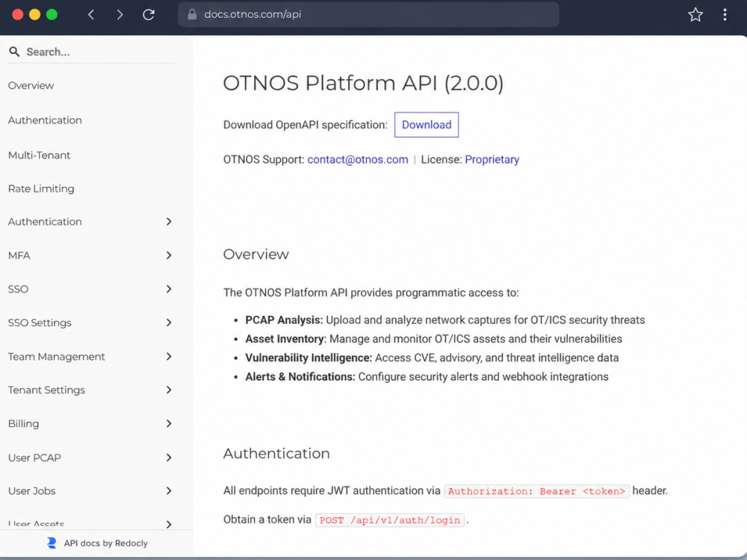Click the Authentication section heading in content
The image size is (747, 560).
pyautogui.click(x=276, y=453)
